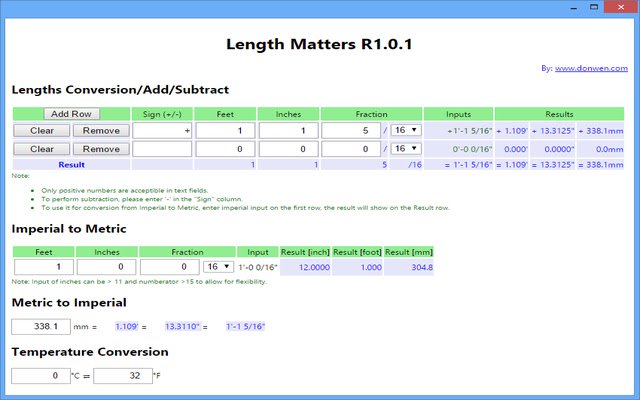
Task: Select second row Feet input field
Action: coord(225,149)
